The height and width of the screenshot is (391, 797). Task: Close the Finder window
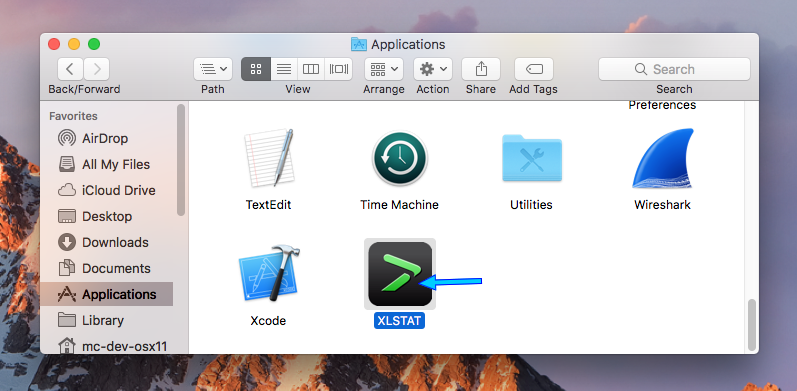coord(54,44)
